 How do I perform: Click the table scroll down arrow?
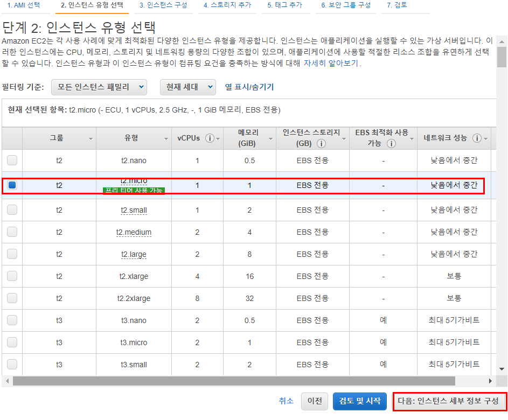coord(502,369)
